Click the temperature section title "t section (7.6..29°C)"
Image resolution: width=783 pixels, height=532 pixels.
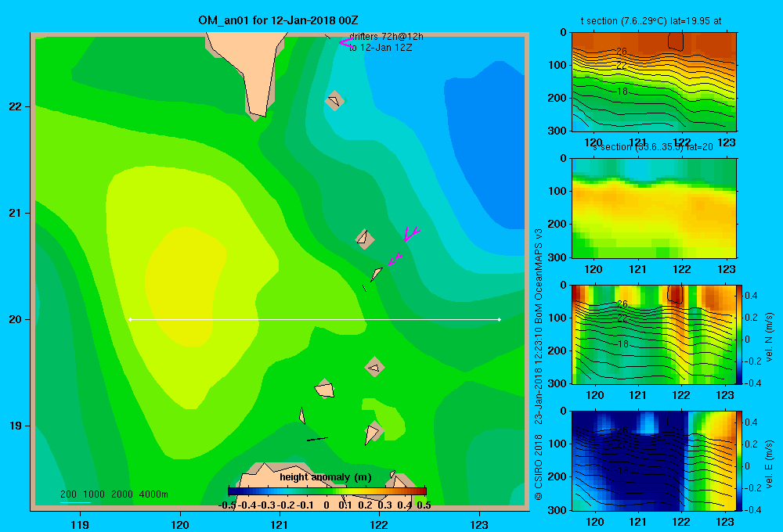click(623, 21)
